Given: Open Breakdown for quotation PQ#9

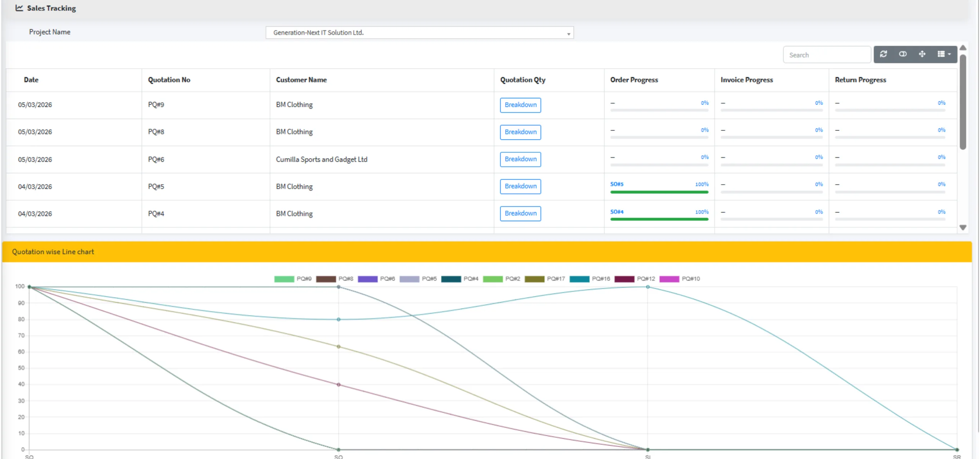Looking at the screenshot, I should click(x=520, y=105).
